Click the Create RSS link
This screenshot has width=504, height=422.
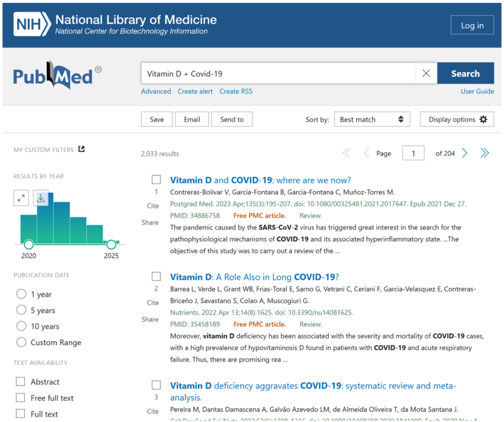point(236,91)
